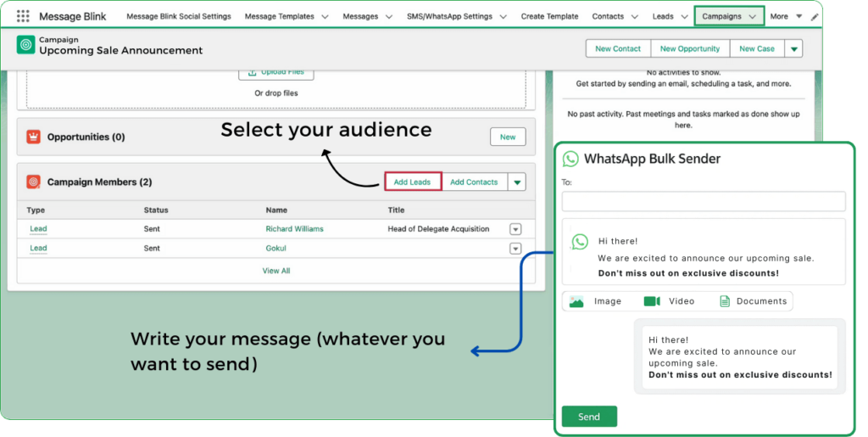
Task: Open dropdown beside Add Contacts button
Action: 517,182
